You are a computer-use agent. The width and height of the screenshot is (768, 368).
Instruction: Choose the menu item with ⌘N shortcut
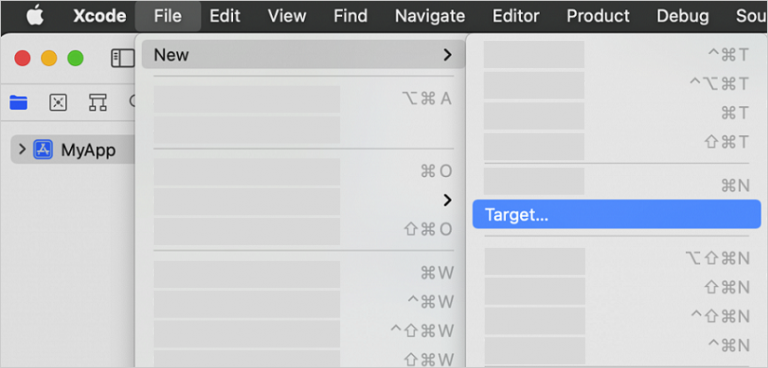617,182
